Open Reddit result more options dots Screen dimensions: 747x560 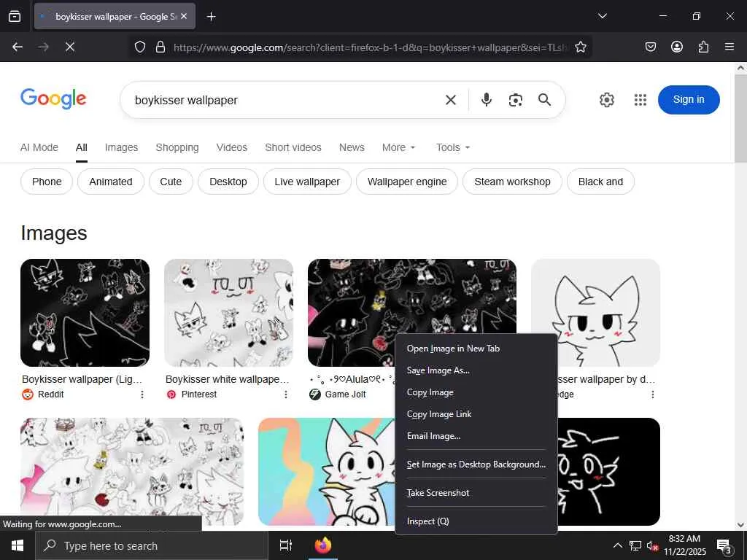point(142,394)
